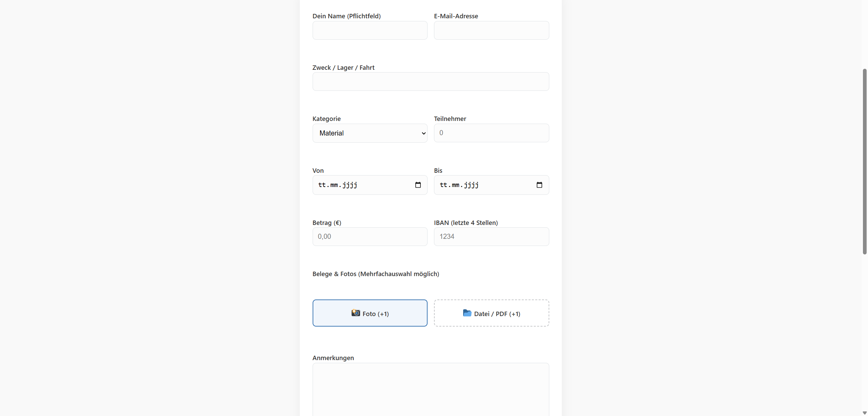Click the camera icon inside Foto button
The height and width of the screenshot is (416, 868).
pos(355,313)
